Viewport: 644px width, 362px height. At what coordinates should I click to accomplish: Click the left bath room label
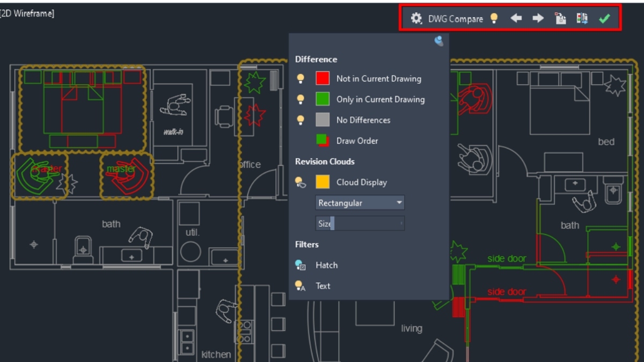(x=111, y=224)
